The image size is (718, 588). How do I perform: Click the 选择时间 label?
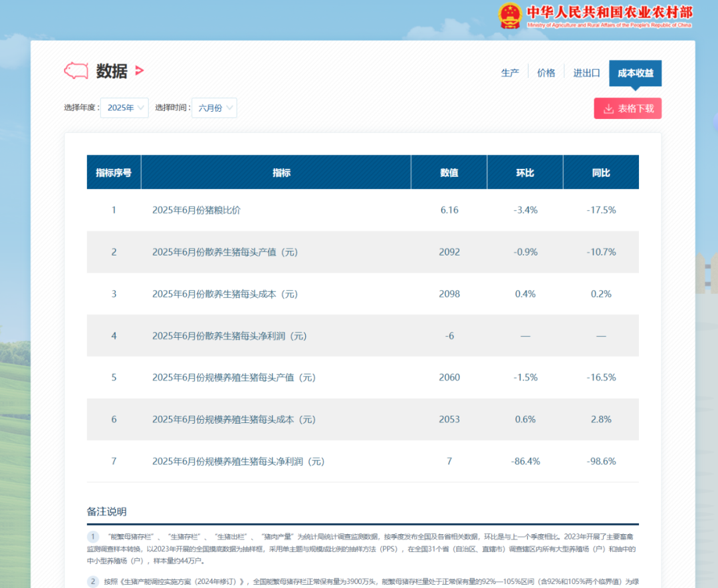[x=172, y=108]
